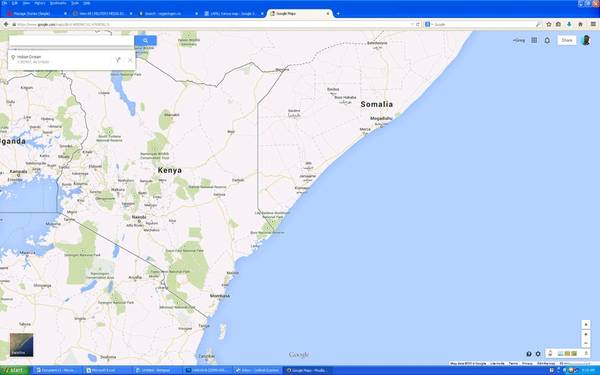Open the History menu
The height and width of the screenshot is (375, 600).
point(40,3)
